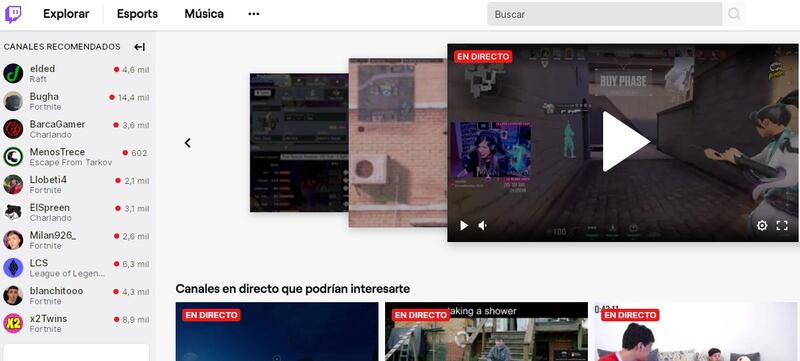The height and width of the screenshot is (361, 800).
Task: Mute the featured stream volume
Action: [483, 225]
